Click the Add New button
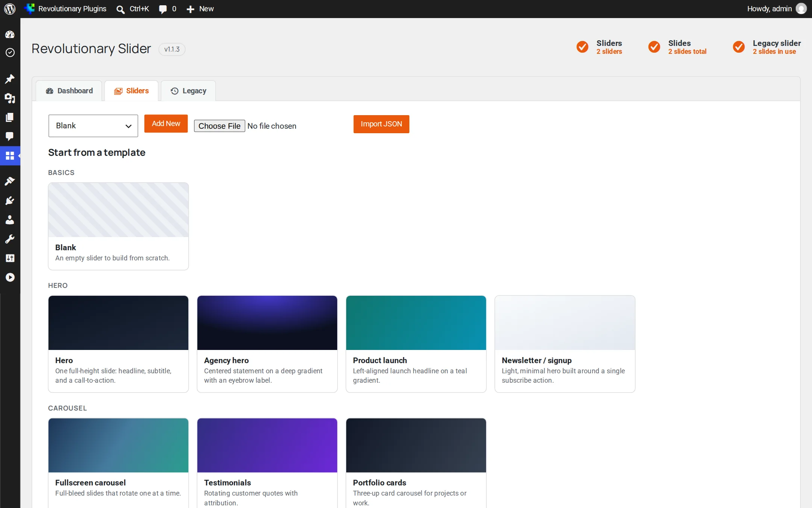This screenshot has height=508, width=812. point(166,123)
